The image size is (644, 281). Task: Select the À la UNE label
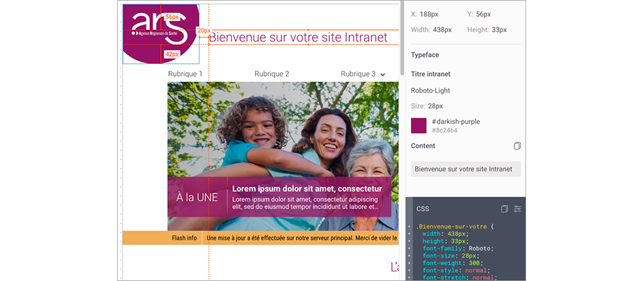[x=197, y=197]
